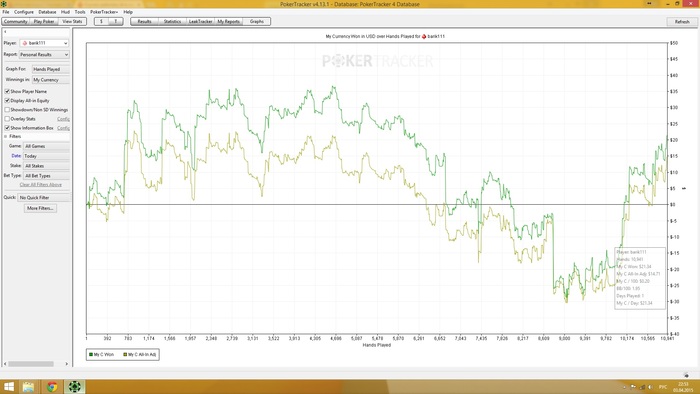This screenshot has width=700, height=394.
Task: Open the Statistics tab
Action: [172, 21]
